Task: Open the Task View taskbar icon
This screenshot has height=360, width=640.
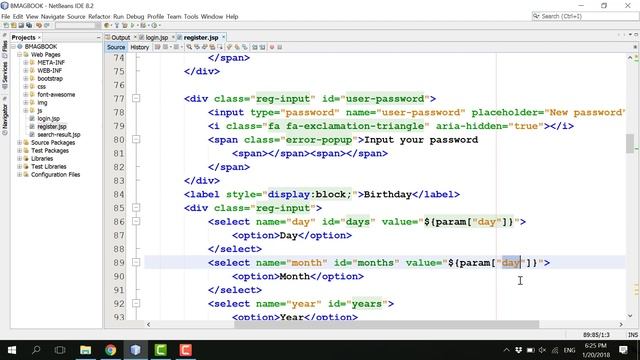Action: tap(60, 350)
